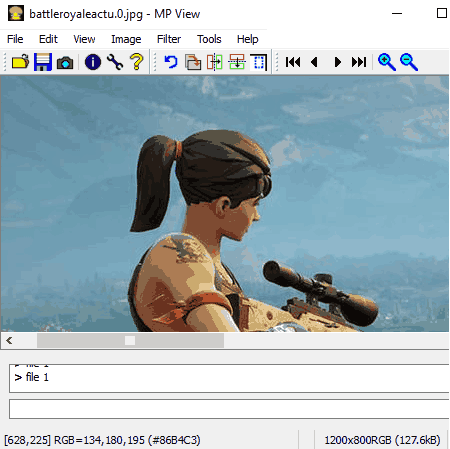Show image information with the blue info icon
Image resolution: width=450 pixels, height=449 pixels.
93,62
